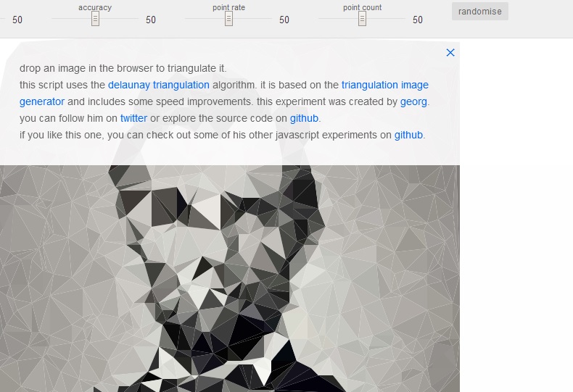
Task: Close the info panel with the X
Action: [450, 52]
